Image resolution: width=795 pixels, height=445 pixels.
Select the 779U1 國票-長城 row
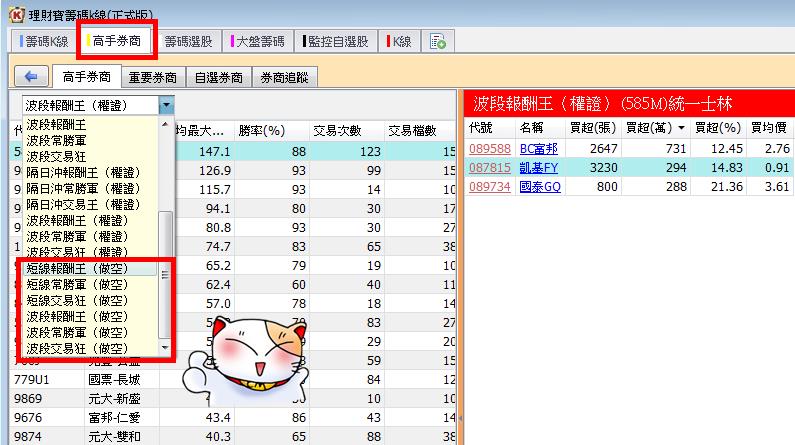pyautogui.click(x=232, y=380)
